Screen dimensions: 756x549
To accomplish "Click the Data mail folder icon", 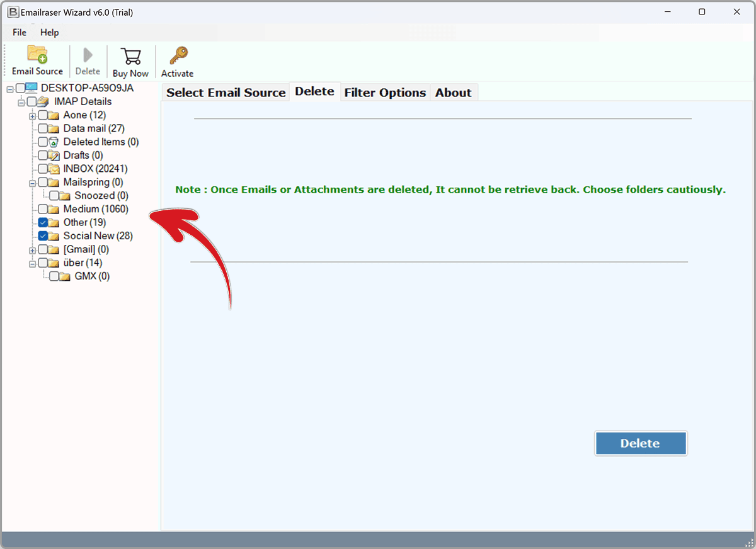I will pyautogui.click(x=55, y=128).
